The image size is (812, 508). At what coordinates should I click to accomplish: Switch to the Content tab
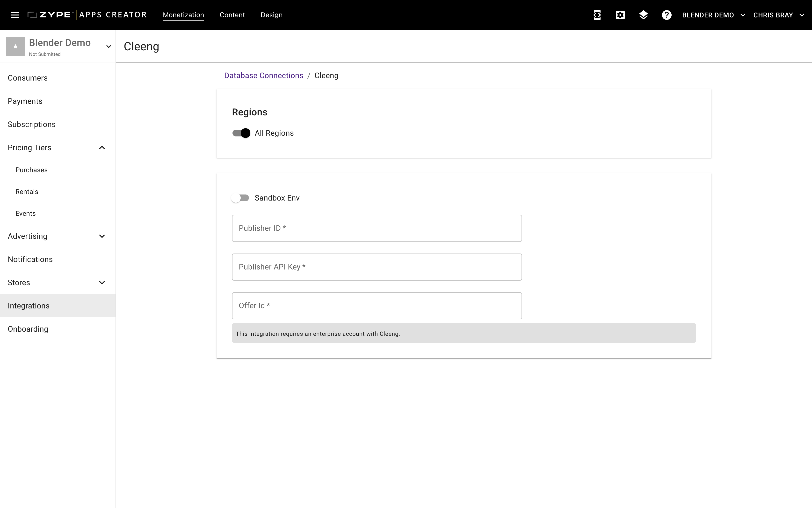pyautogui.click(x=232, y=15)
